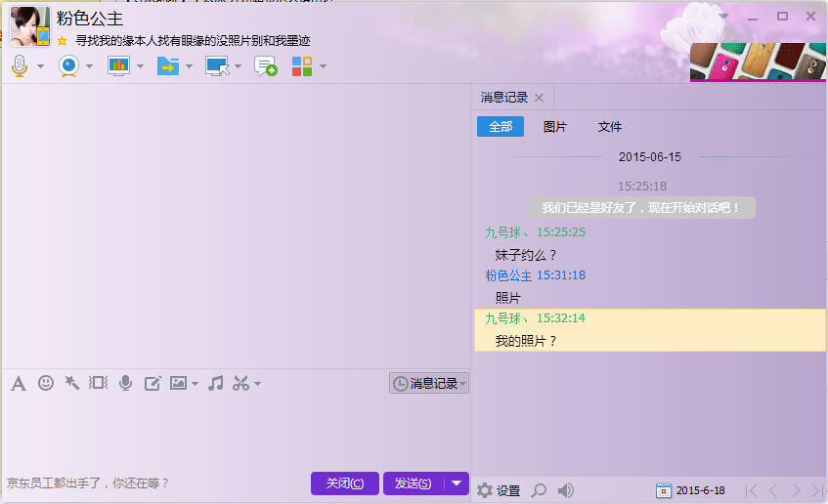Image resolution: width=828 pixels, height=504 pixels.
Task: Go to previous history page
Action: click(773, 490)
